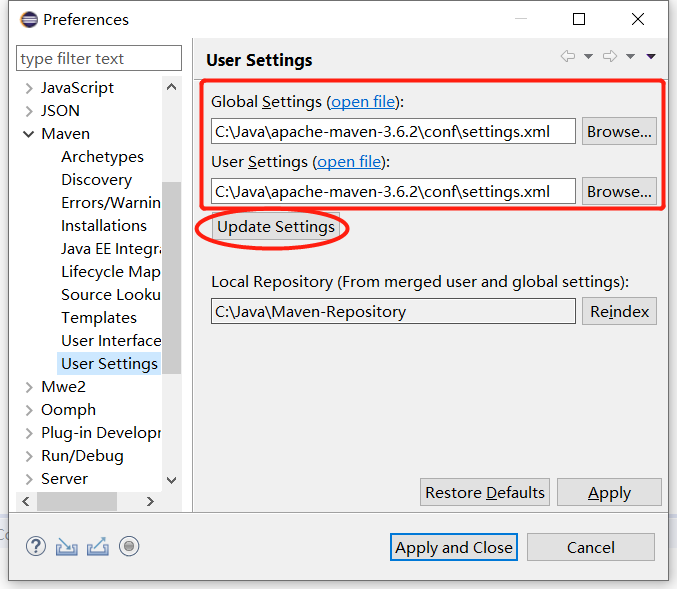677x589 pixels.
Task: Click the Eclipse icon in title bar
Action: click(x=29, y=19)
